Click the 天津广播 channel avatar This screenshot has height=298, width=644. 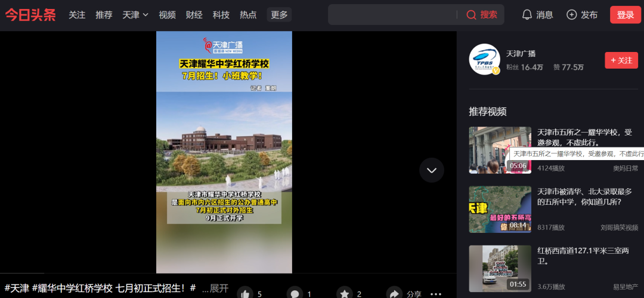point(484,59)
